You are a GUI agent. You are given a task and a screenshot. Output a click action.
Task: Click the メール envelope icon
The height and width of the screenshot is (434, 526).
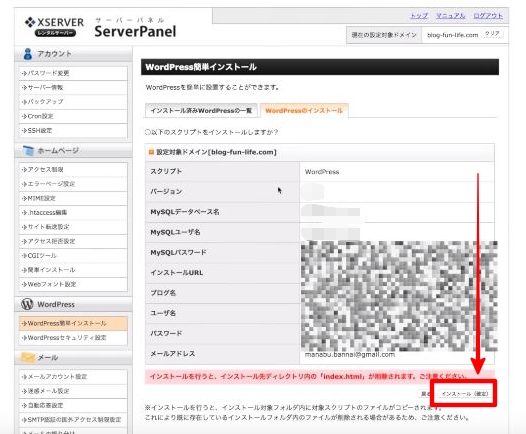click(x=28, y=357)
